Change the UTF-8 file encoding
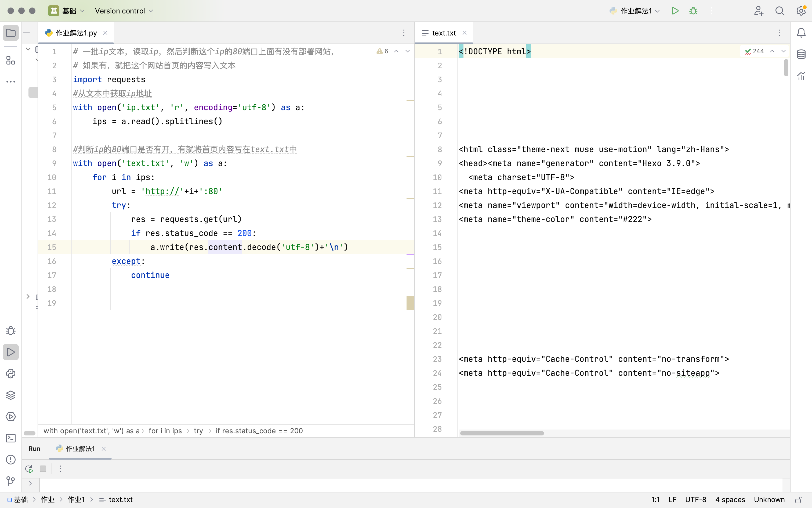The image size is (812, 508). pyautogui.click(x=695, y=500)
